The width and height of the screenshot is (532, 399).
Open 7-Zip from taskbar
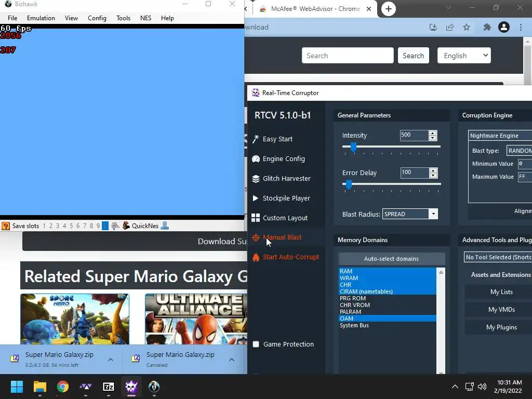pyautogui.click(x=109, y=387)
